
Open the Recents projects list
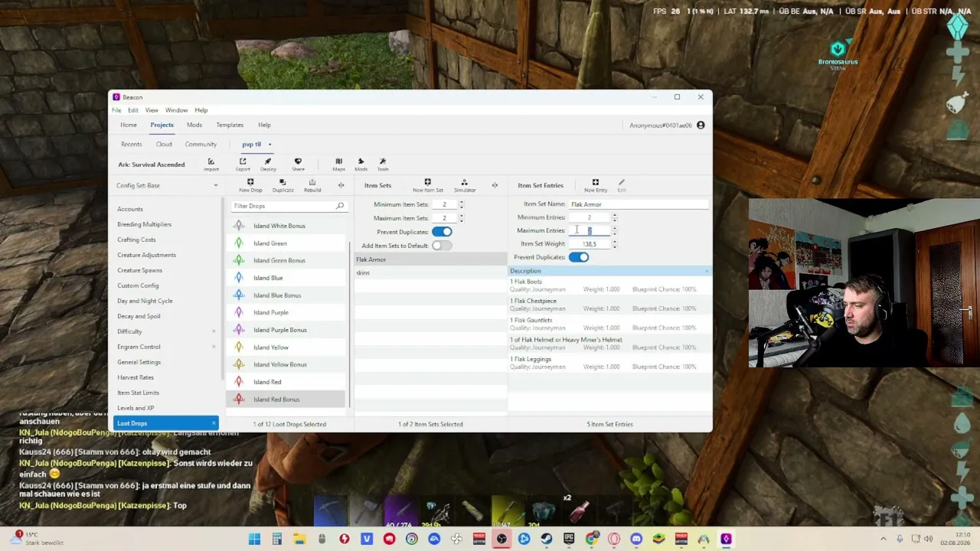click(x=131, y=144)
